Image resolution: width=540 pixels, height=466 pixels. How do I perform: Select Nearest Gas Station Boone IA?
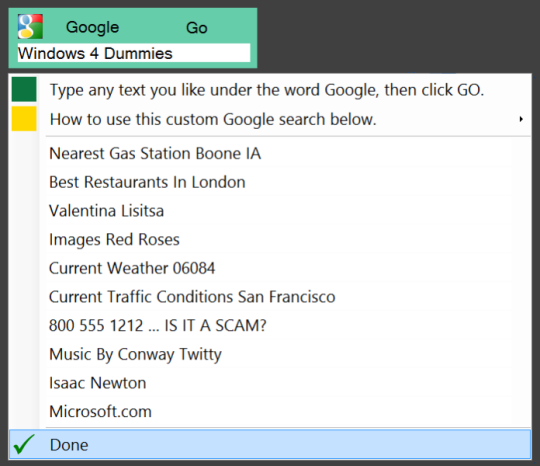point(270,153)
